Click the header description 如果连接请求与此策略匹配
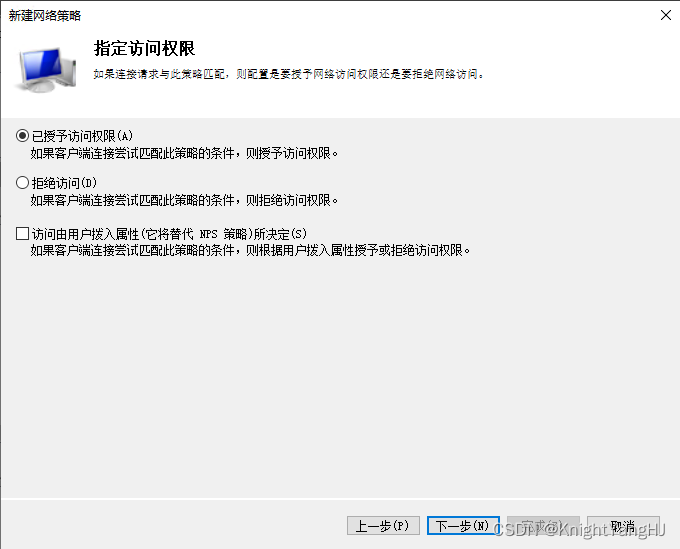Image resolution: width=680 pixels, height=549 pixels. click(159, 74)
